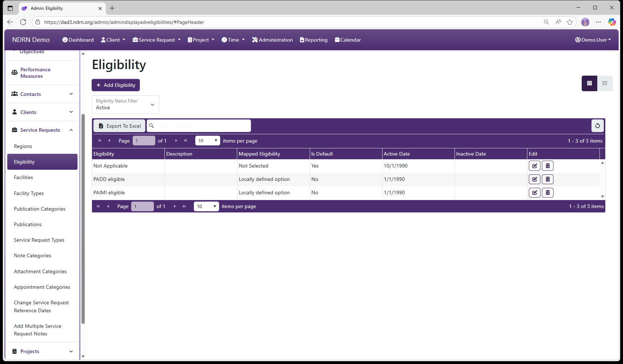Open the Client menu dropdown
Viewport: 623px width, 364px height.
coord(113,40)
